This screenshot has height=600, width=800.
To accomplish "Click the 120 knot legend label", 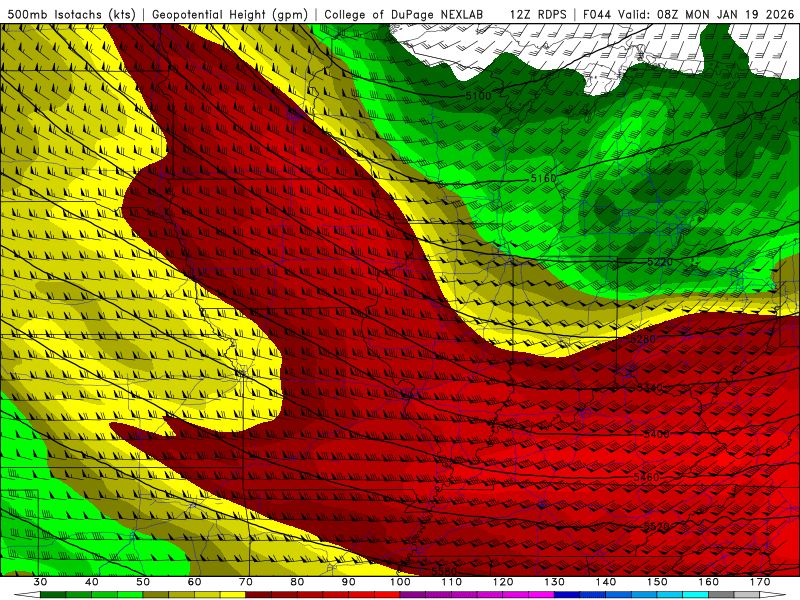I will coord(503,582).
